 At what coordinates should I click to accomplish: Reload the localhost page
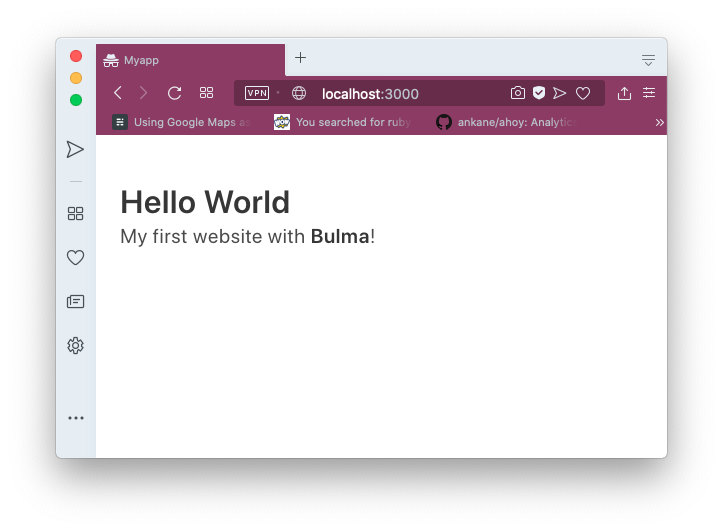(174, 93)
